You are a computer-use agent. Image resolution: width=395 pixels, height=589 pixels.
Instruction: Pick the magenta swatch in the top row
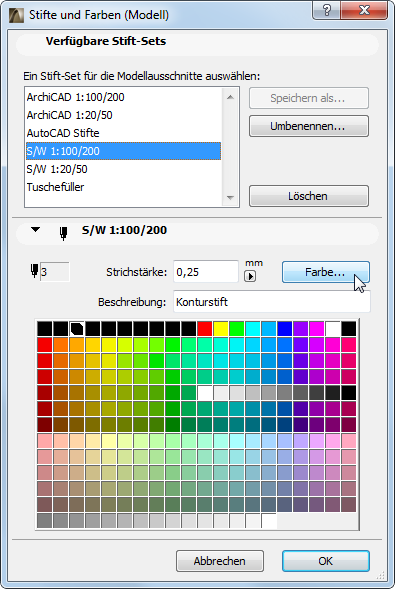(x=317, y=329)
